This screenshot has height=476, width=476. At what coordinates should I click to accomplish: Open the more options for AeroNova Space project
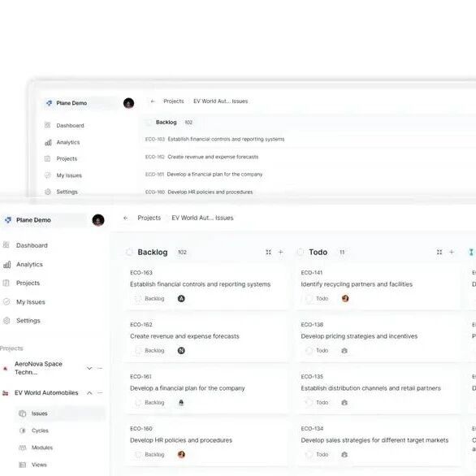tap(100, 368)
